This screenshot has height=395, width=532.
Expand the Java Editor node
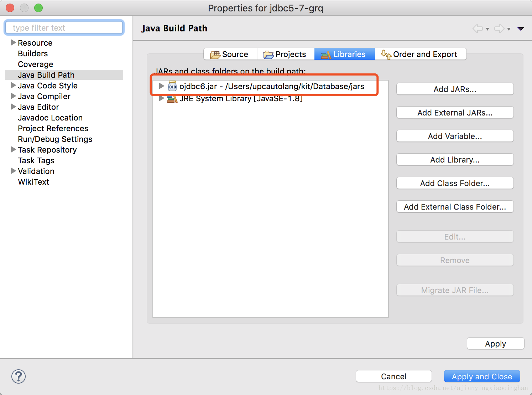pos(14,107)
